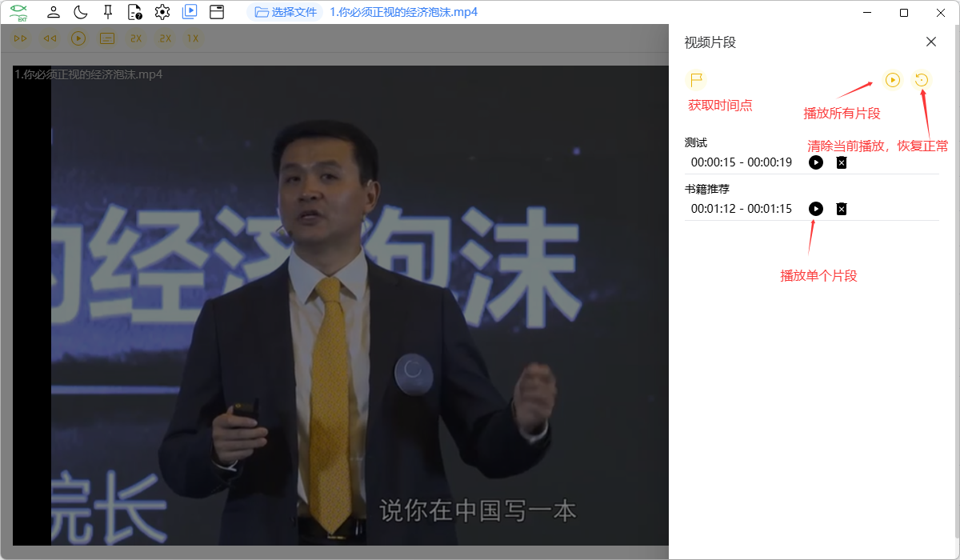Open the settings gear
This screenshot has height=560, width=960.
pyautogui.click(x=162, y=12)
